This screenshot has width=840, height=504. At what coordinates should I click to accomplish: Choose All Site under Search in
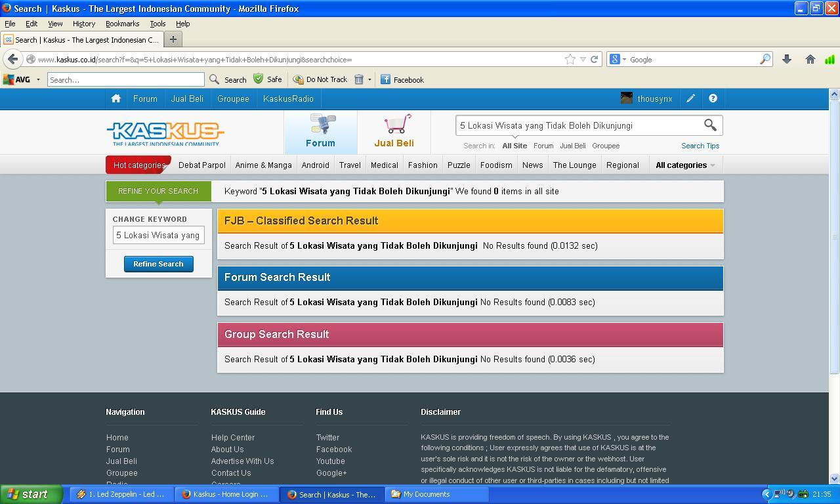point(514,146)
